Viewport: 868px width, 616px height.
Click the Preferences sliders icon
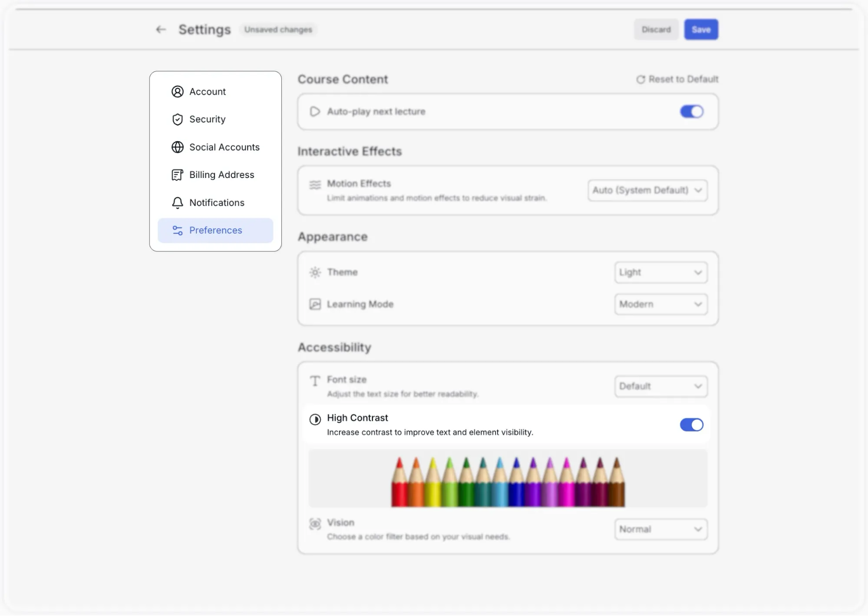[177, 231]
